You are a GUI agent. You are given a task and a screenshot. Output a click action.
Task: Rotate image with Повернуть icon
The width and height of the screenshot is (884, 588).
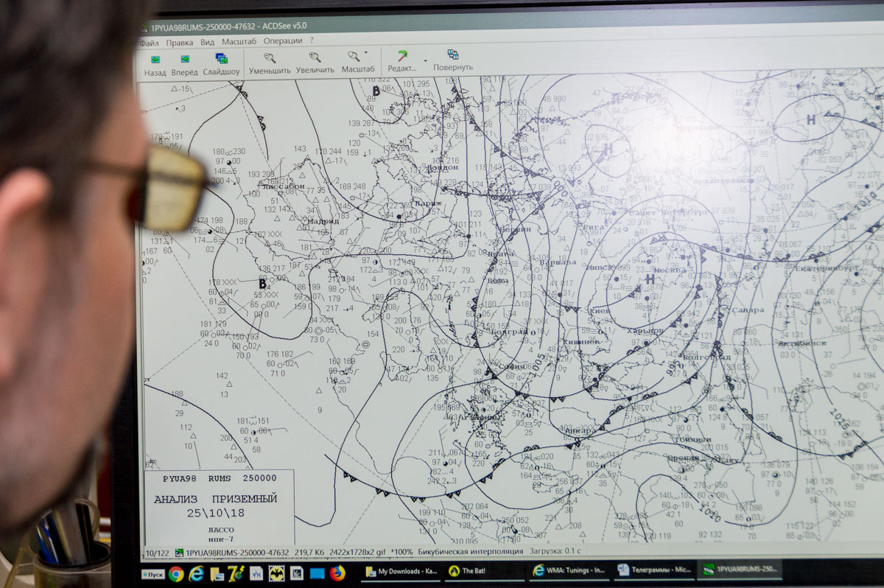tap(452, 55)
